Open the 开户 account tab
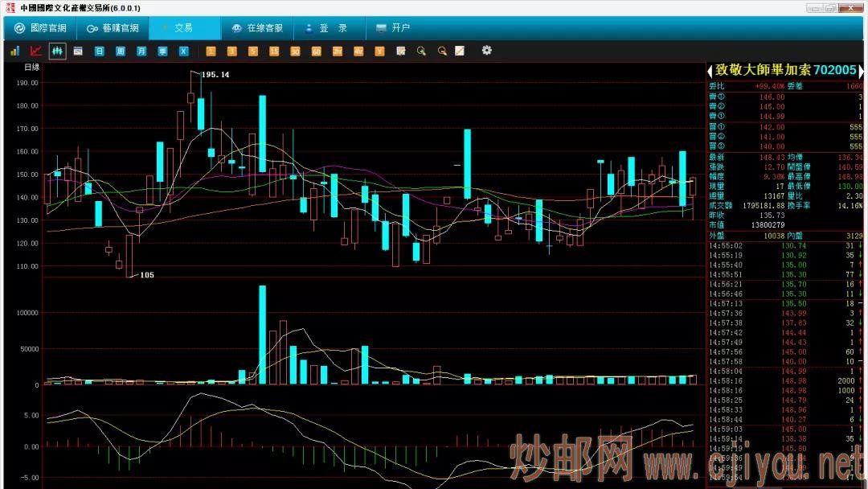 [x=393, y=27]
